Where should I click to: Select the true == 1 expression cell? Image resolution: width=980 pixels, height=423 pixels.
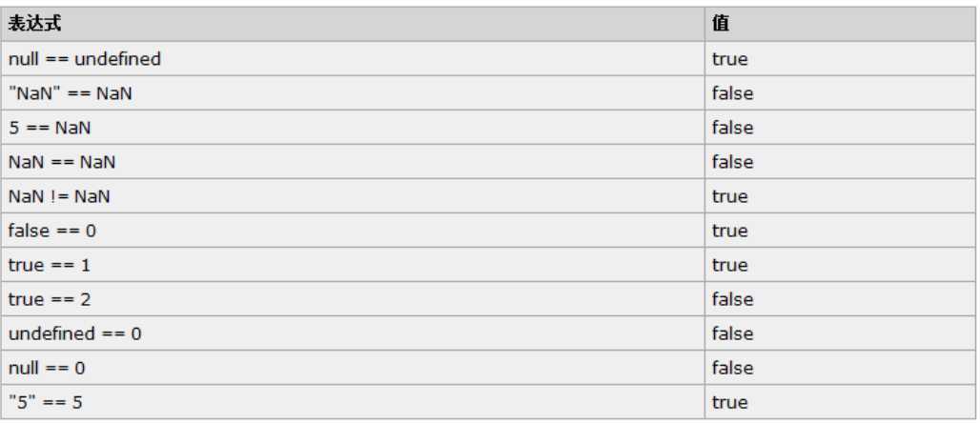click(x=353, y=265)
